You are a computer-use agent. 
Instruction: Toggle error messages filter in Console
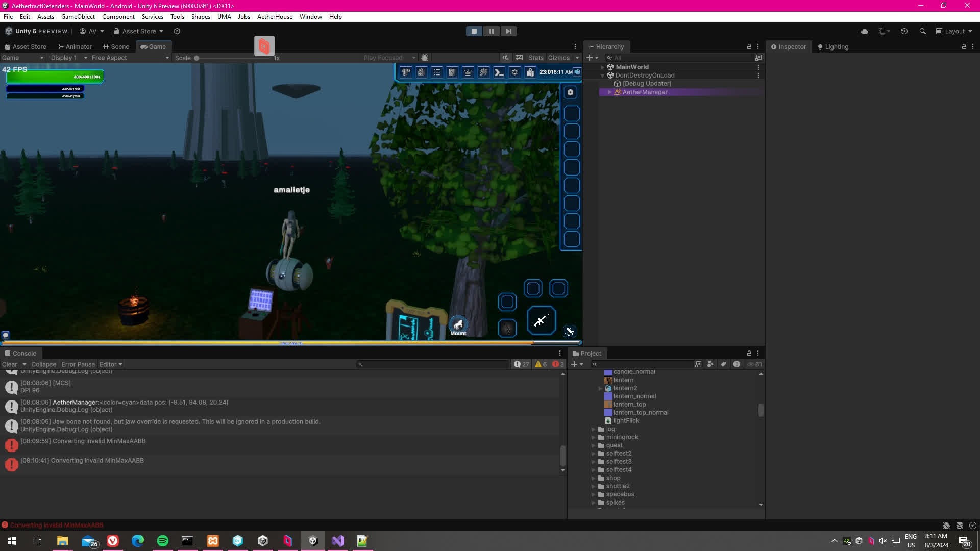click(558, 364)
